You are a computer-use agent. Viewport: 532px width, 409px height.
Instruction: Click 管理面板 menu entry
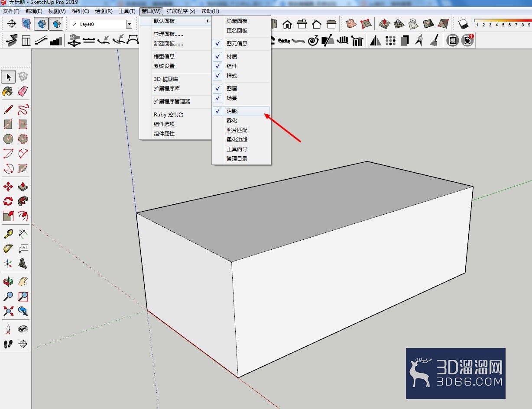175,34
